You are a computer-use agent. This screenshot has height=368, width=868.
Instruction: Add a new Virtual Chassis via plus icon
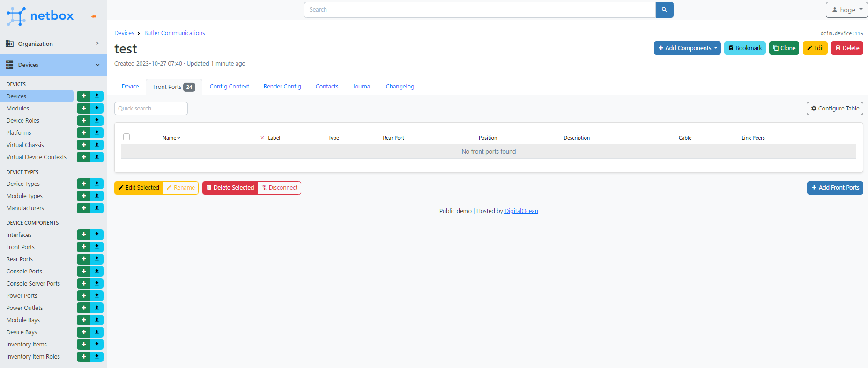(x=83, y=145)
